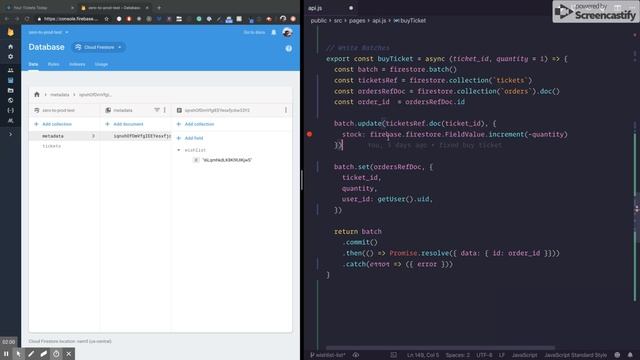Bookmark page with the star icon

107,19
